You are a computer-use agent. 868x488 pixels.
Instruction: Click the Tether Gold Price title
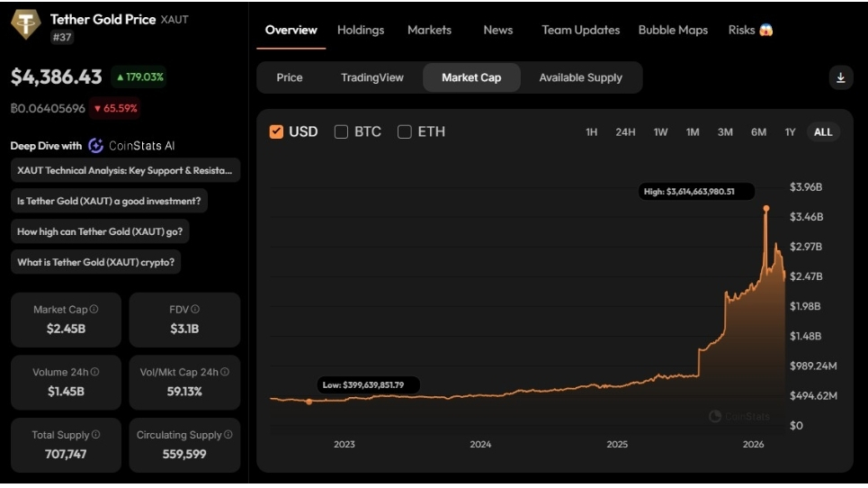pos(103,20)
